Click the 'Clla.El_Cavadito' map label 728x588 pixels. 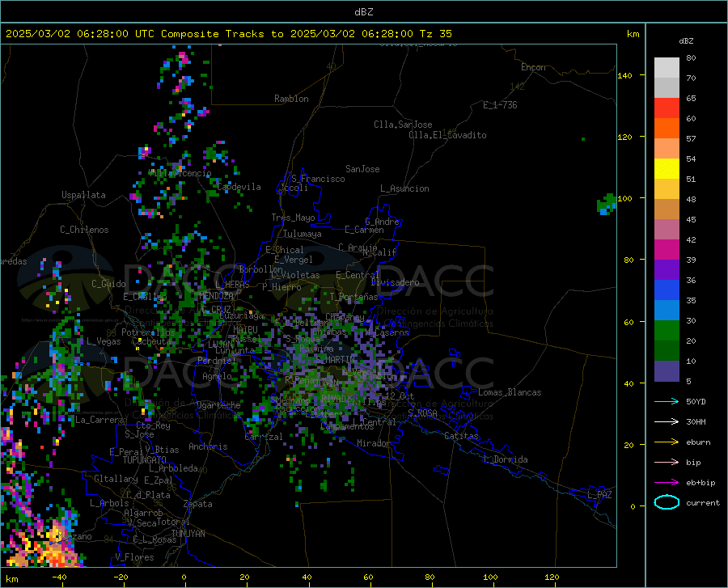[447, 135]
